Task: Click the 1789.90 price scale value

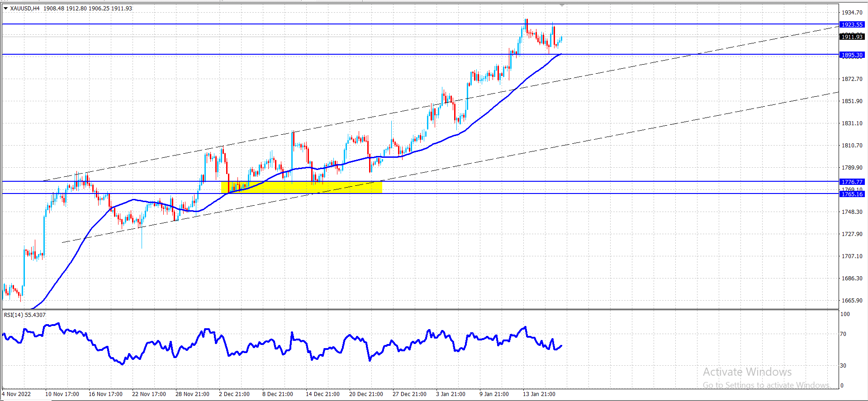Action: (852, 167)
